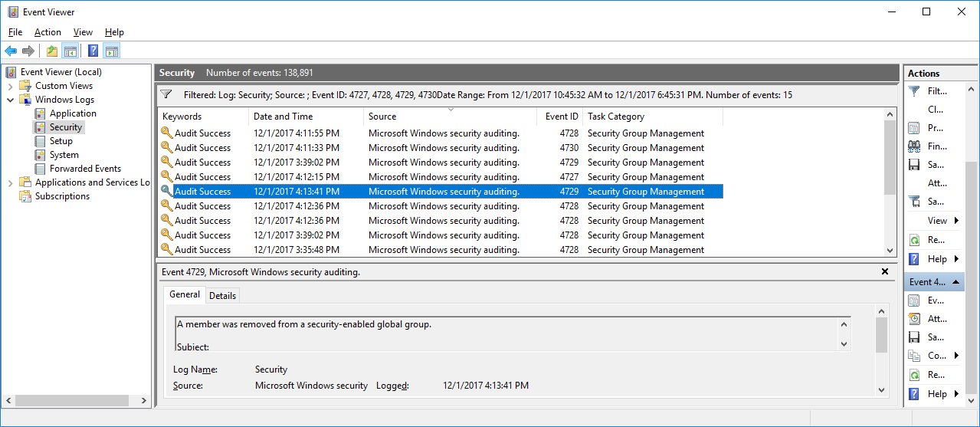The image size is (980, 427).
Task: Select Subscriptions in the tree
Action: tap(62, 196)
